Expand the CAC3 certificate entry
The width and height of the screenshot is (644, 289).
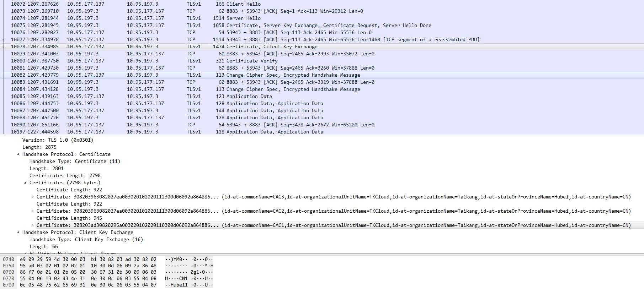click(x=33, y=197)
